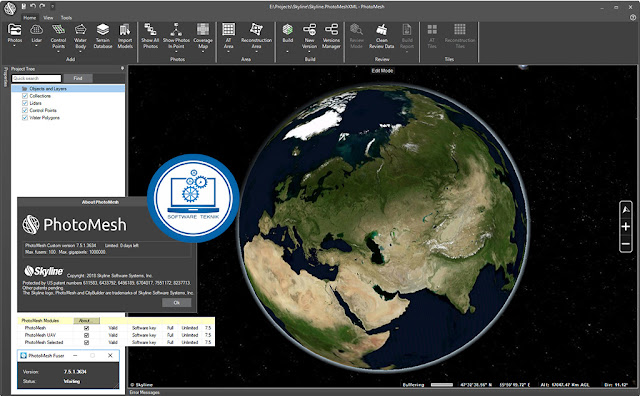Screen dimensions: 640x396
Task: Open the quick access toolbar customize dropdown
Action: [53, 7]
